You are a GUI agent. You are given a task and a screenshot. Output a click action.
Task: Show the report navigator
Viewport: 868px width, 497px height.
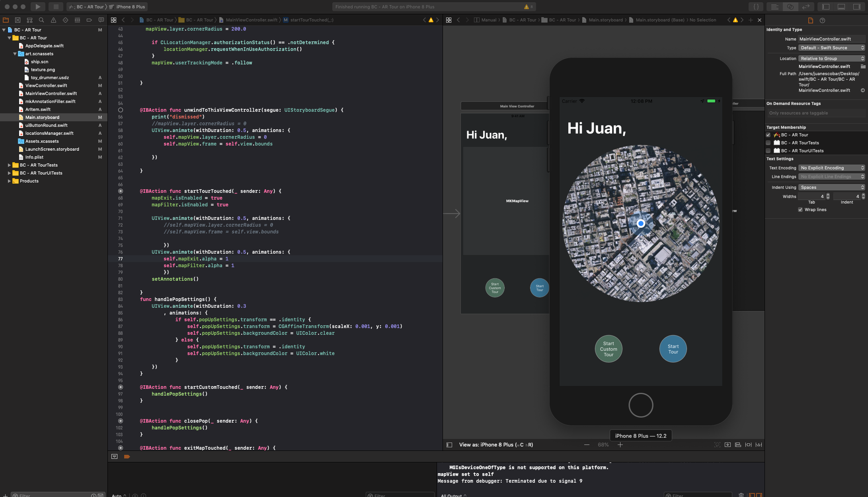click(101, 20)
